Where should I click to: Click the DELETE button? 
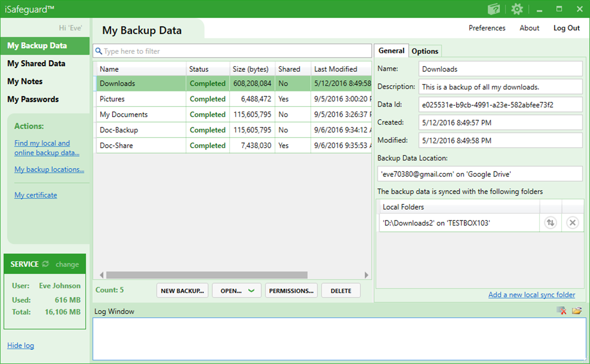341,291
